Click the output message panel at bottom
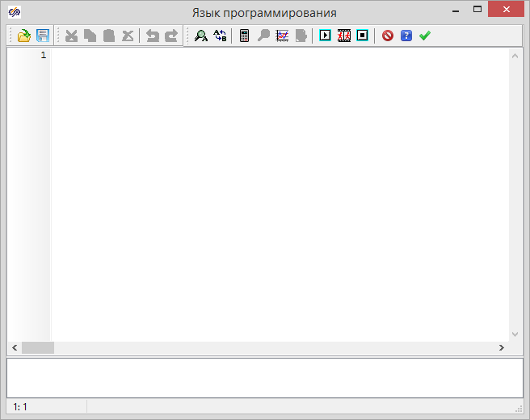 264,376
